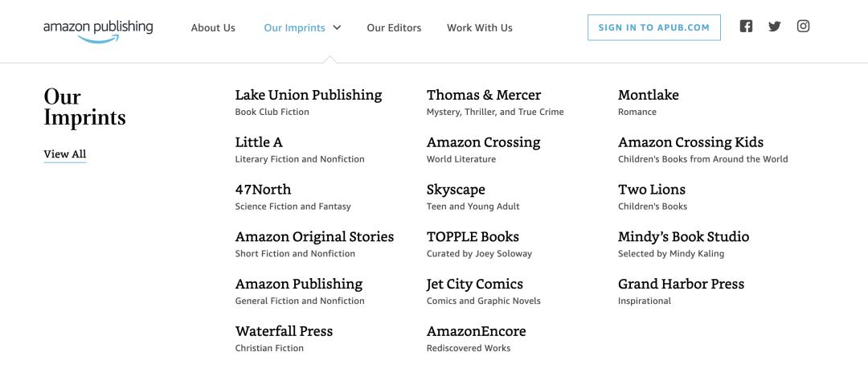Open Jet City Comics imprint
The width and height of the screenshot is (868, 385).
coord(475,285)
